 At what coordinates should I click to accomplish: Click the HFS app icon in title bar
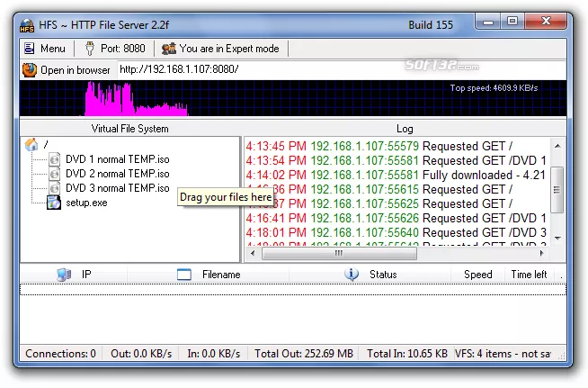coord(27,25)
